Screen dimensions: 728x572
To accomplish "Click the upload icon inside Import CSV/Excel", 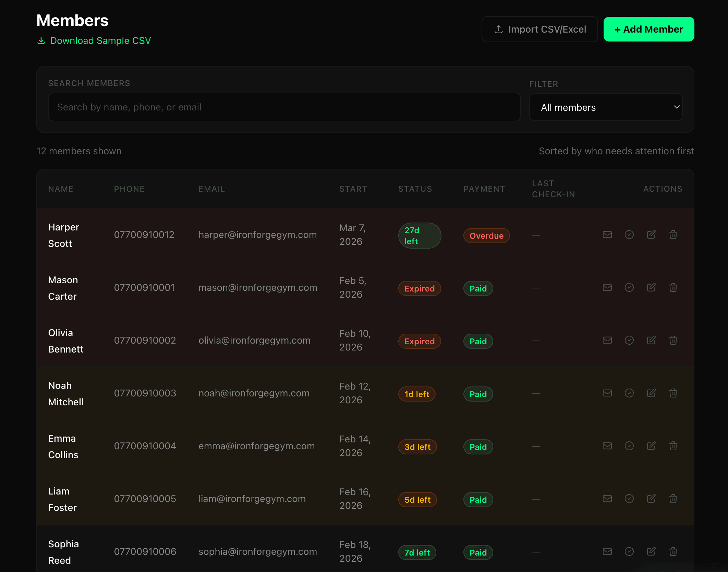I will [x=499, y=29].
